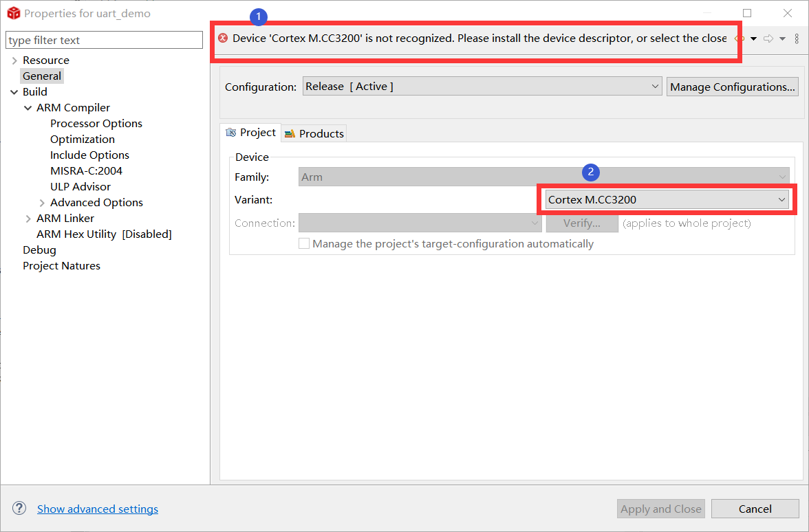Click the forward navigation arrow icon
Image resolution: width=809 pixels, height=532 pixels.
tap(769, 38)
